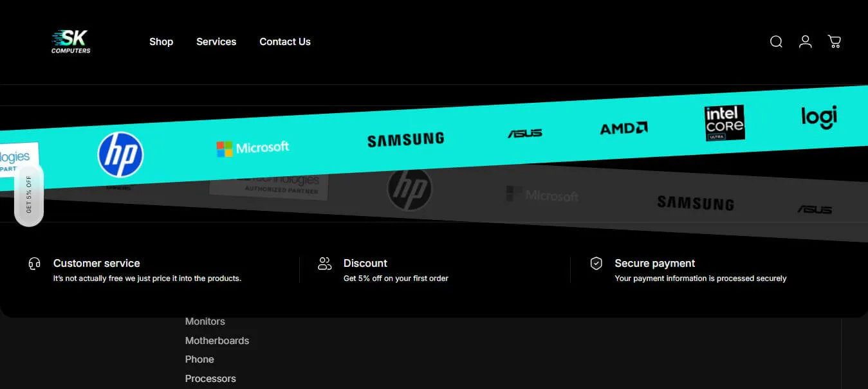Click the ASUS logo in cyan banner
Viewport: 868px width, 389px height.
[x=524, y=134]
